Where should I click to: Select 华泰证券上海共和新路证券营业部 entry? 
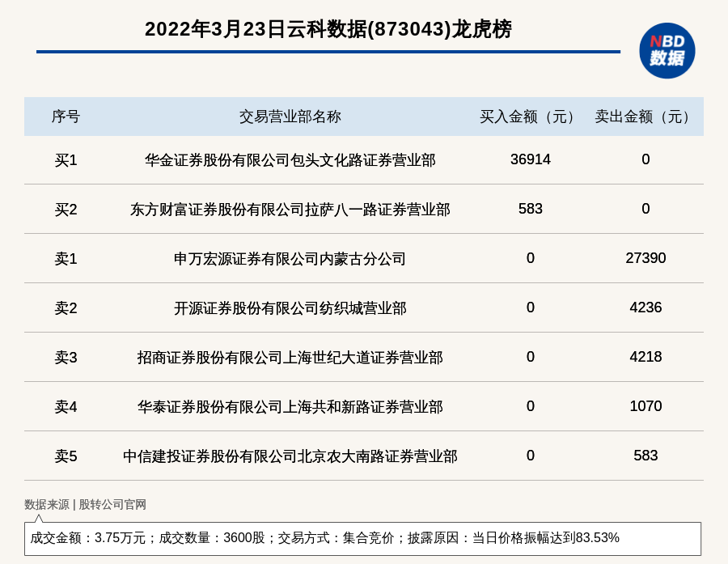290,407
